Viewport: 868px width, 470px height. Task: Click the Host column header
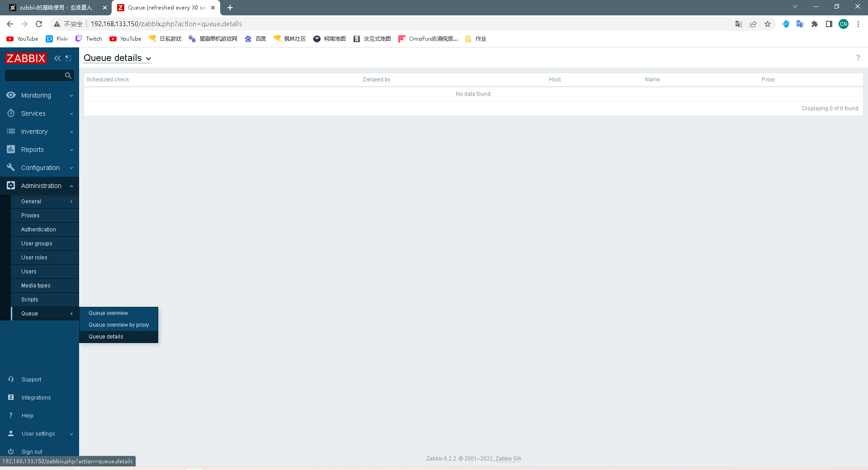[x=555, y=80]
